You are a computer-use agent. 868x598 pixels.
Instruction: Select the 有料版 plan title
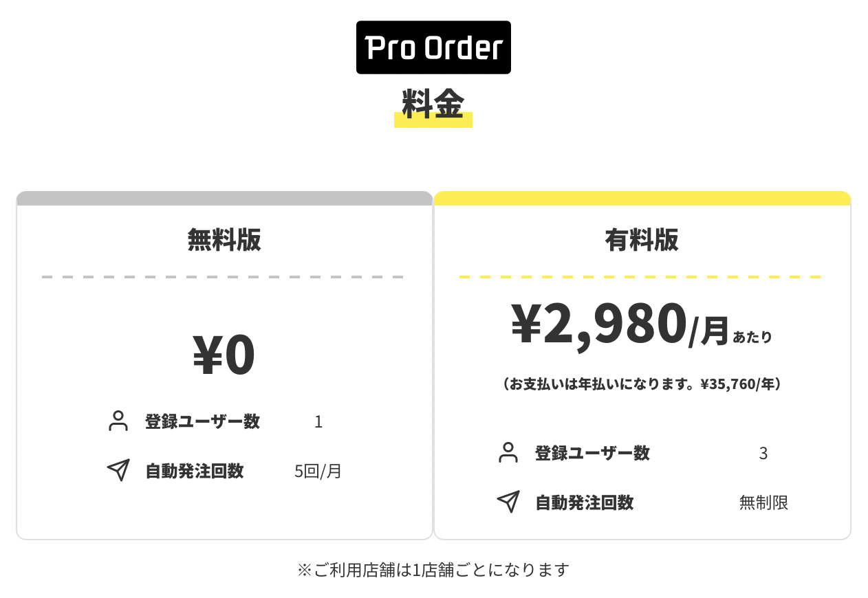[x=642, y=240]
